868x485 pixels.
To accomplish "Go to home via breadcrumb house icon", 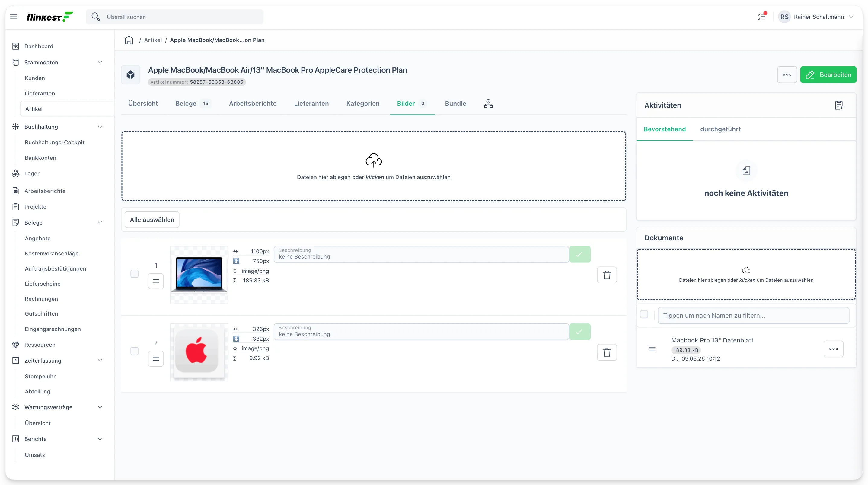I will pos(129,40).
